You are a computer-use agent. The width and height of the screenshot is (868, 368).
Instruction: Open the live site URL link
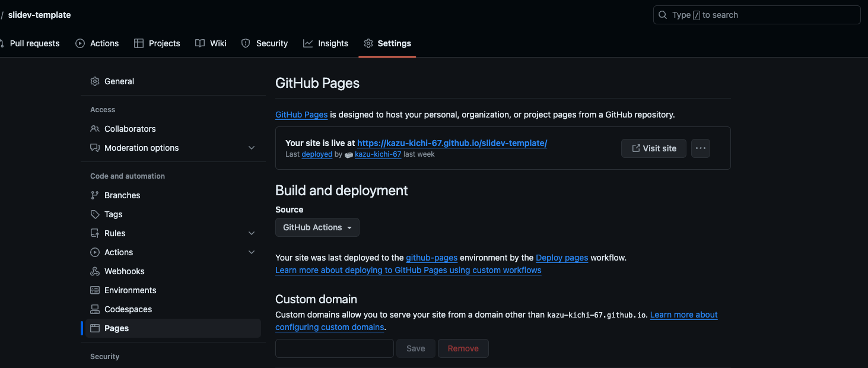coord(452,143)
